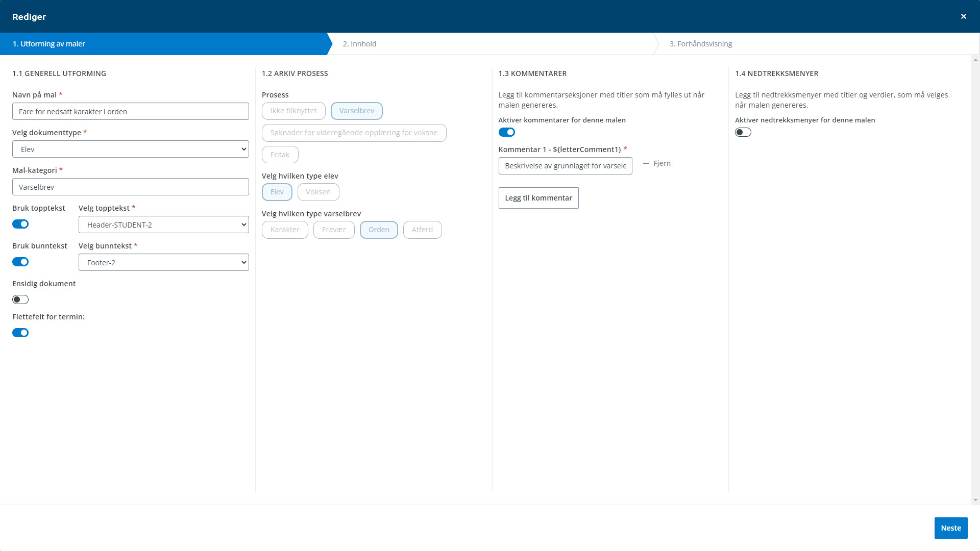Turn off Aktiver kommentarer for denne malen

506,132
